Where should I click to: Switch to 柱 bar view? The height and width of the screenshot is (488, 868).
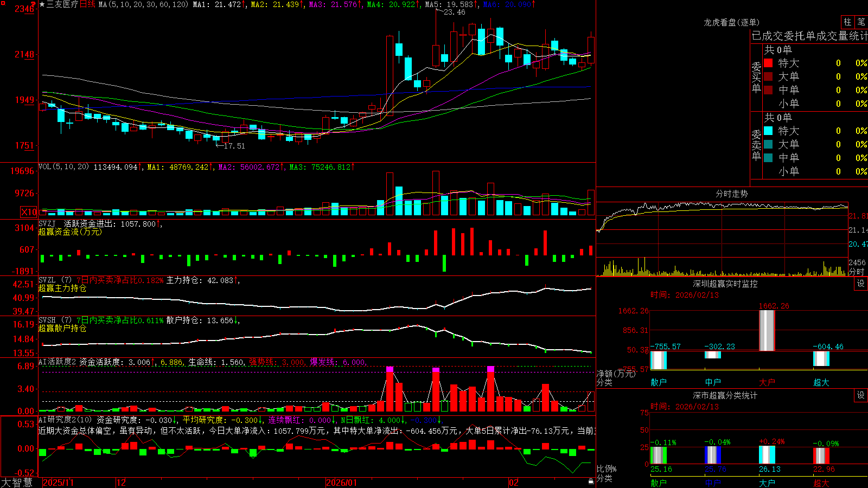click(x=847, y=22)
